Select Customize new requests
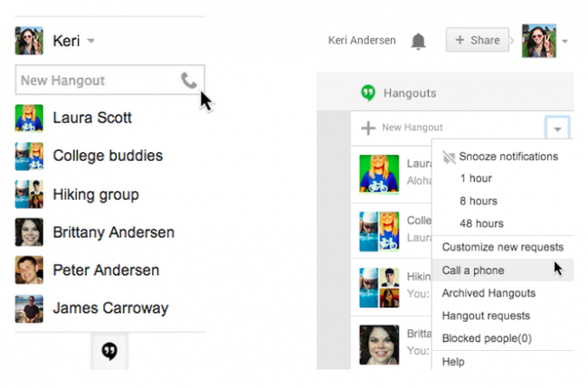588x388 pixels. [x=502, y=247]
